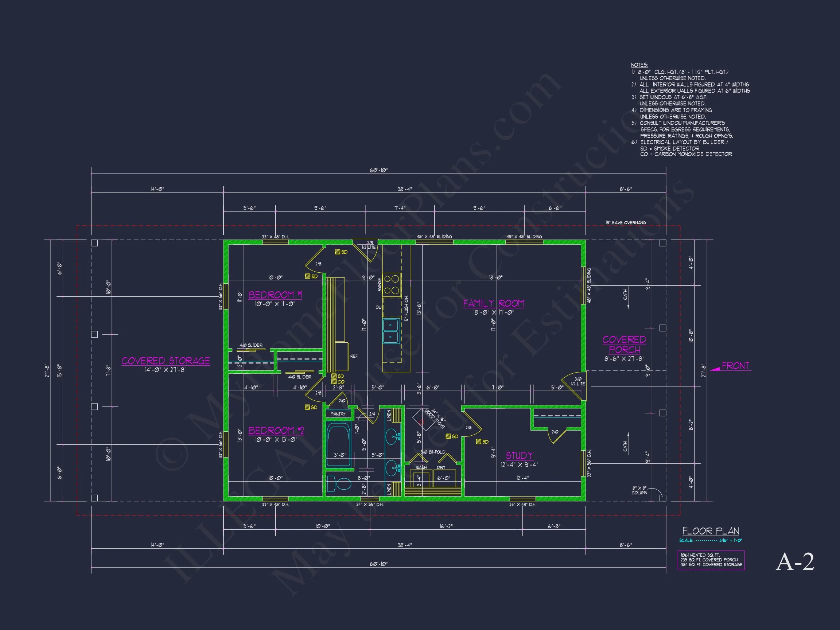Select the COVERED PORCH label
Screen dimensions: 840x630
(624, 344)
